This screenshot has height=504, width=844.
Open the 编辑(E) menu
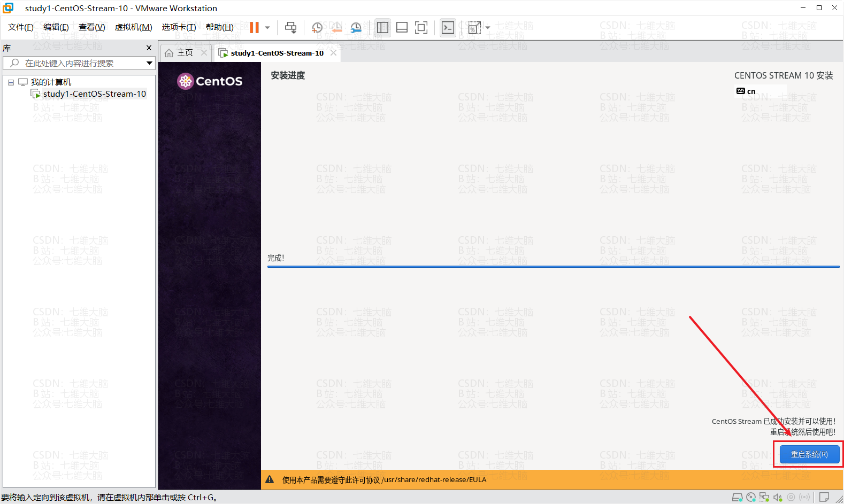pyautogui.click(x=56, y=27)
